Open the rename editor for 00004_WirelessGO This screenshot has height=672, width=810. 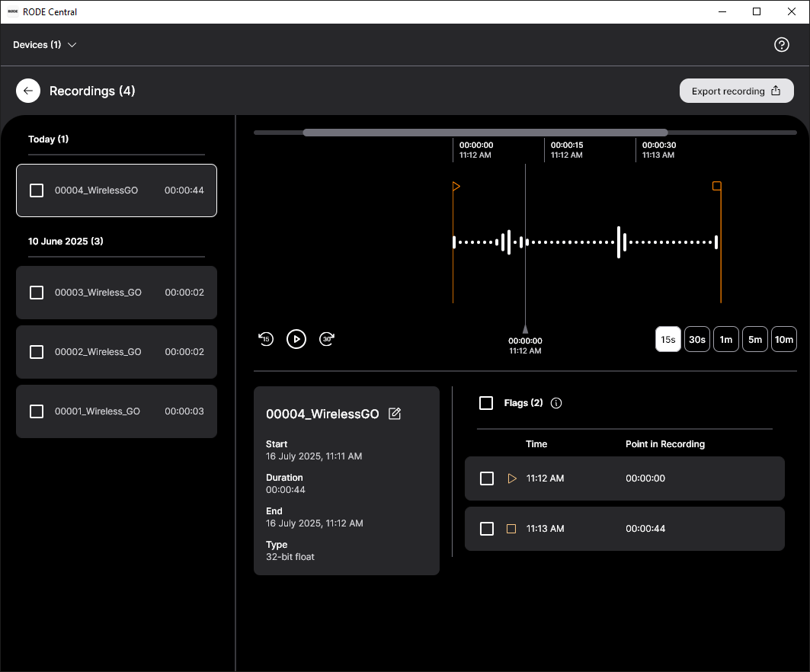click(x=395, y=414)
